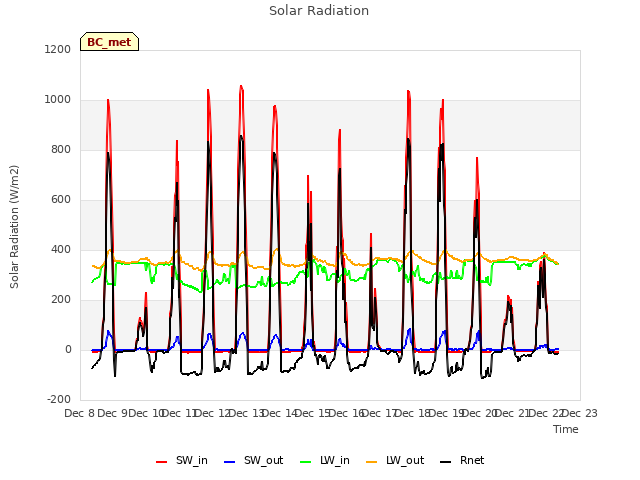Click the orange LW_out legend color marker
The height and width of the screenshot is (480, 640).
pos(372,462)
